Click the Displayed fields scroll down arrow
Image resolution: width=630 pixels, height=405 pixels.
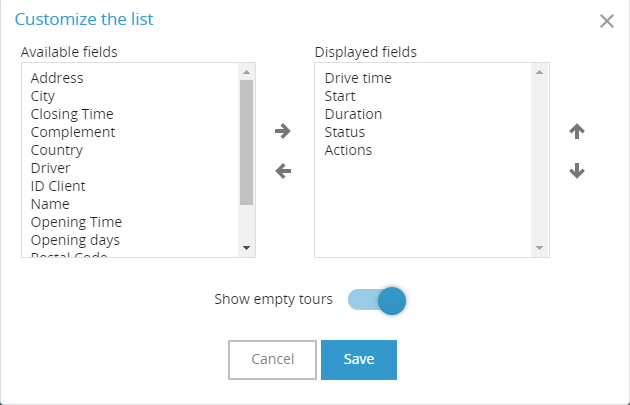[x=540, y=248]
